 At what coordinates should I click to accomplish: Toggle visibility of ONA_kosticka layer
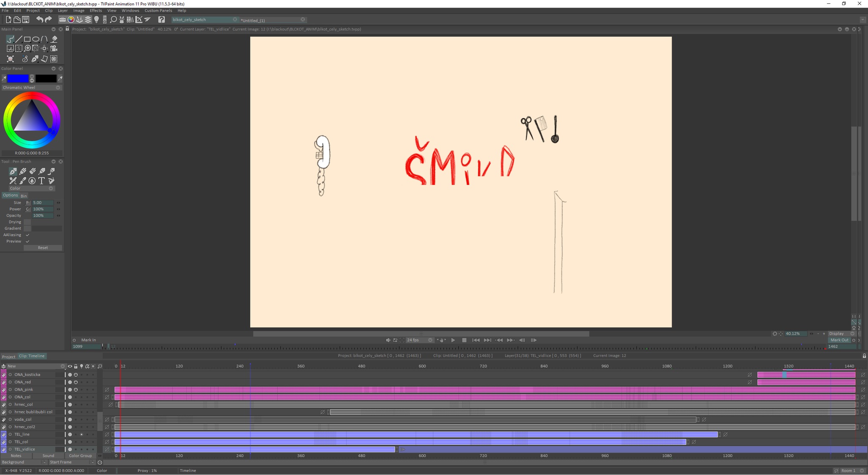pos(70,375)
